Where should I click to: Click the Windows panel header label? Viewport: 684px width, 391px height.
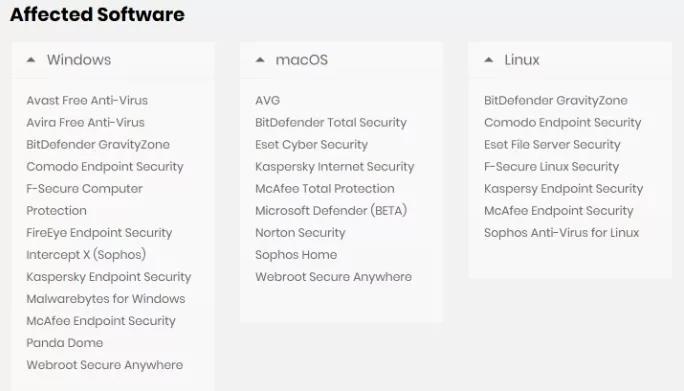[79, 60]
